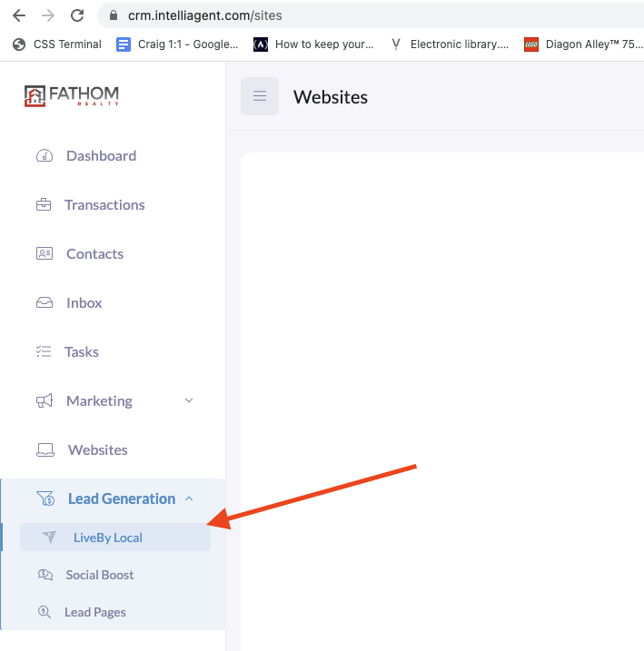Go to Transactions in sidebar
This screenshot has height=651, width=644.
104,204
